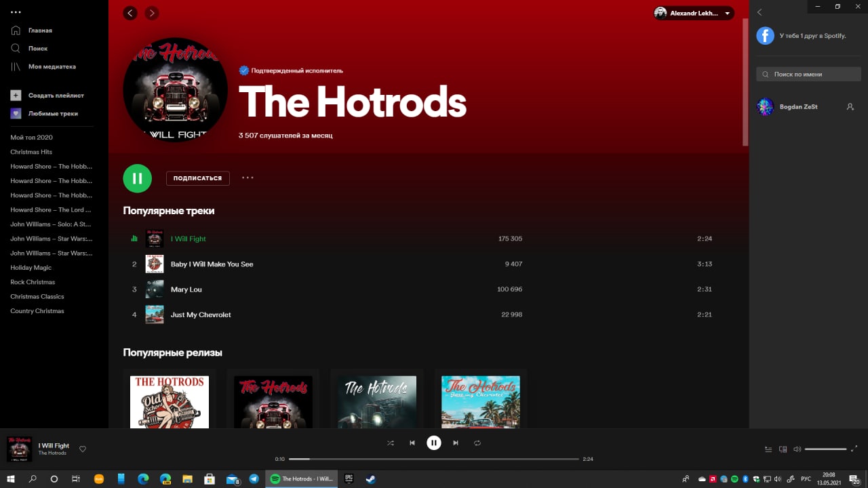
Task: Toggle shuffle playback
Action: pos(390,443)
